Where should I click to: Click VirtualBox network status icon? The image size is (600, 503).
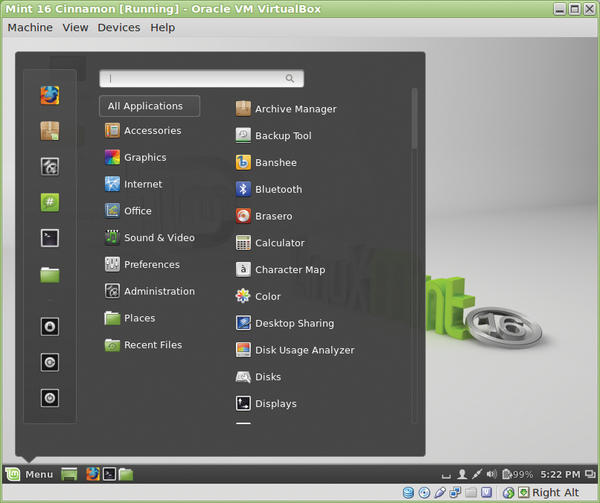coord(455,492)
